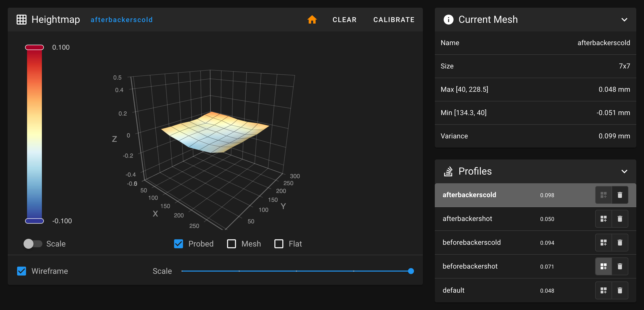Toggle the Scale switch

(32, 243)
